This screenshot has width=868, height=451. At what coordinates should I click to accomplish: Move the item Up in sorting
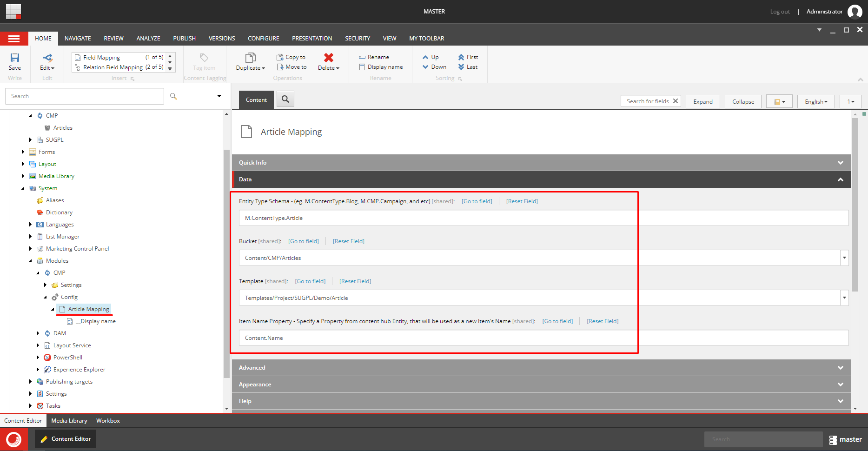click(x=431, y=57)
